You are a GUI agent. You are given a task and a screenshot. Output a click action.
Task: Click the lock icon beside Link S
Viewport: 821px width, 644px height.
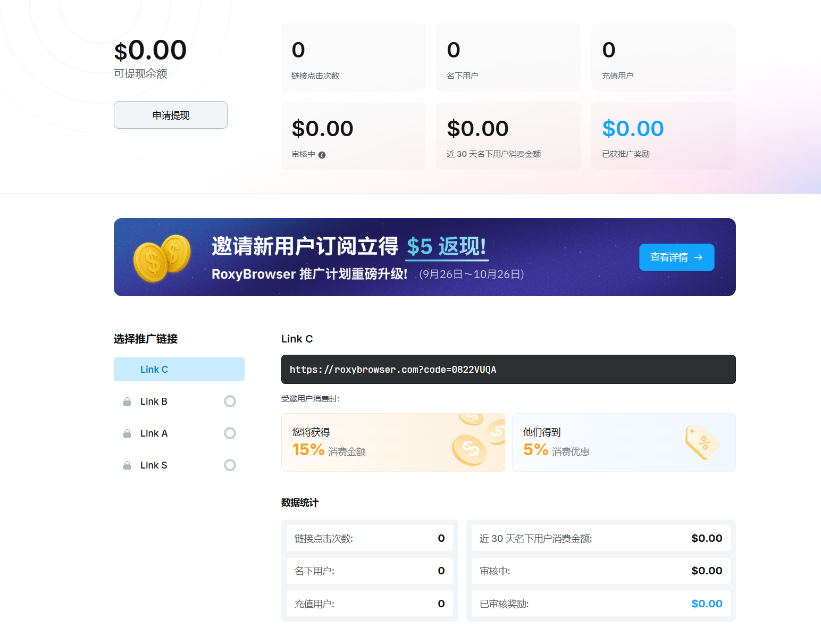[x=127, y=465]
